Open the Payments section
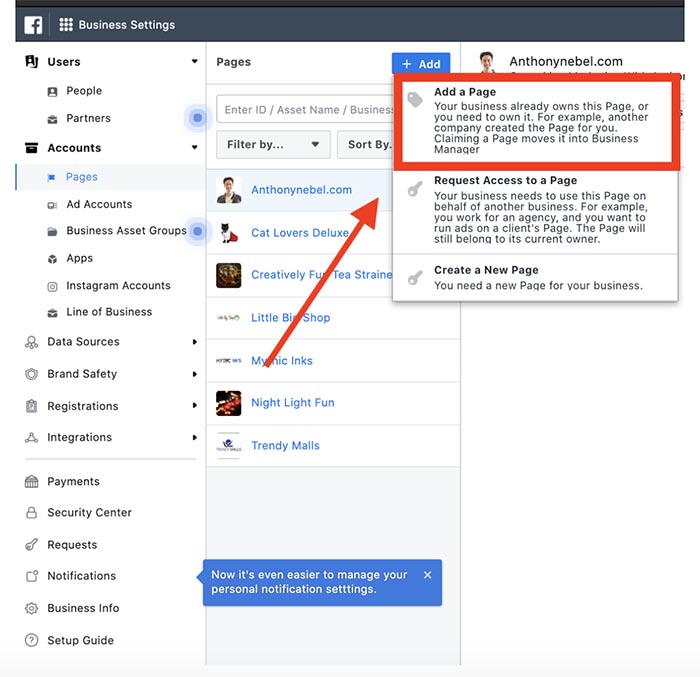The height and width of the screenshot is (677, 700). click(73, 481)
